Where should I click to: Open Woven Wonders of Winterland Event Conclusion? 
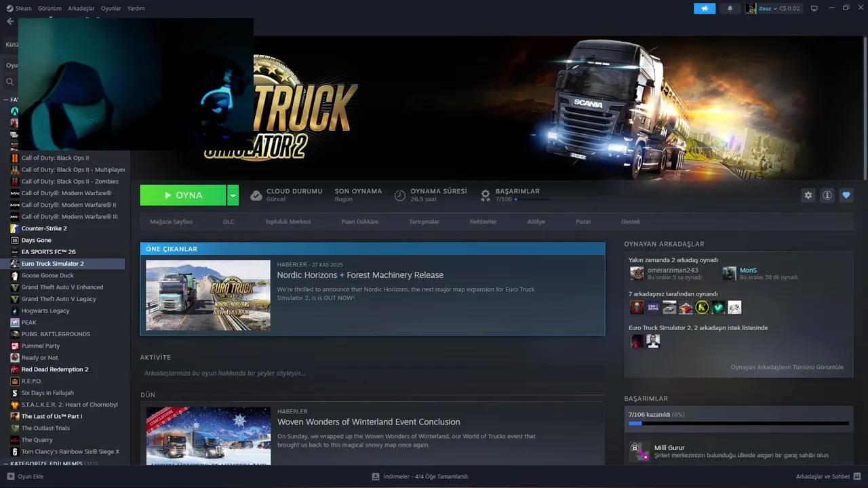point(368,422)
